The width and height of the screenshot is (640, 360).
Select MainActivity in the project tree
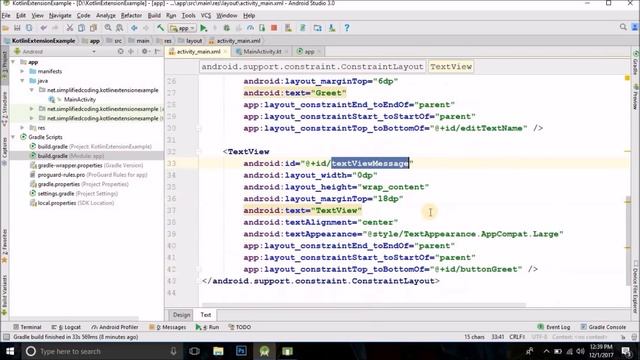[80, 100]
